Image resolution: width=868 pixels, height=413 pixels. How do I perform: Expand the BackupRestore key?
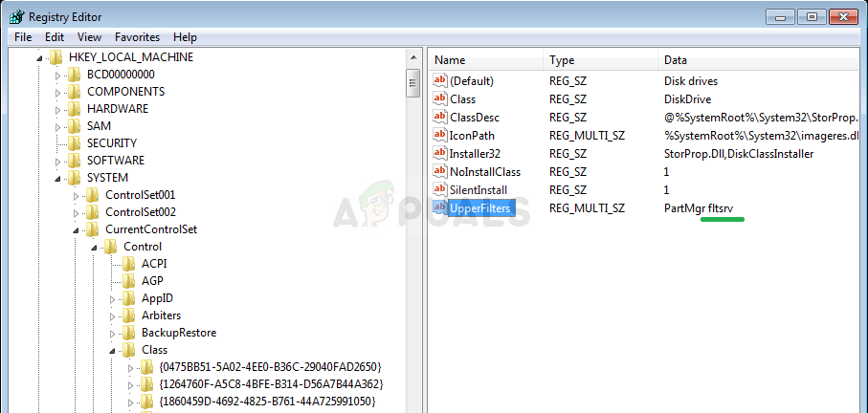[x=112, y=334]
